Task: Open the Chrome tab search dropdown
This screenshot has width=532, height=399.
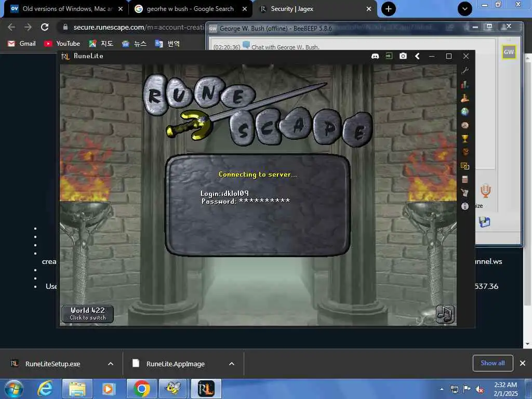Action: pos(465,9)
